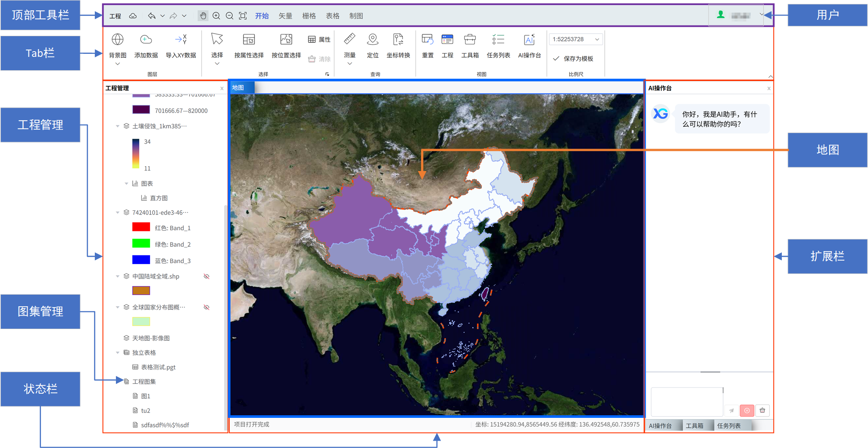Click the red Band_1 color swatch

click(141, 227)
